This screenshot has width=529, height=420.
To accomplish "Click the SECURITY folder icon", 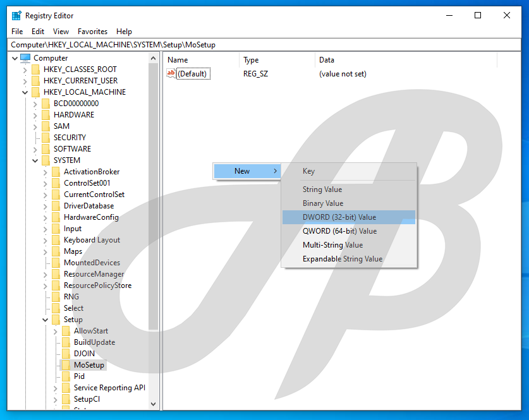I will pos(46,138).
